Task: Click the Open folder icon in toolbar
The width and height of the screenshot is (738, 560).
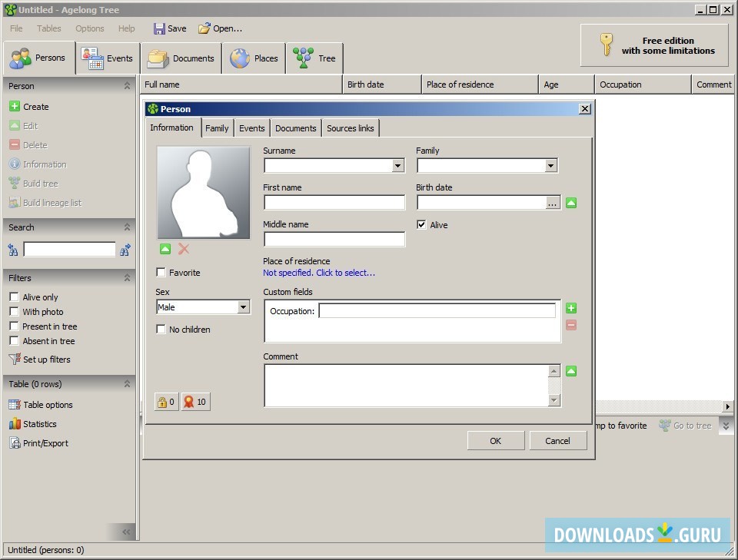Action: click(x=204, y=28)
